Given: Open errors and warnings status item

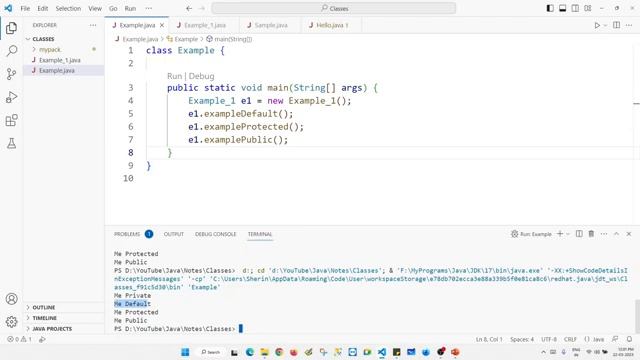Looking at the screenshot, I should point(20,339).
